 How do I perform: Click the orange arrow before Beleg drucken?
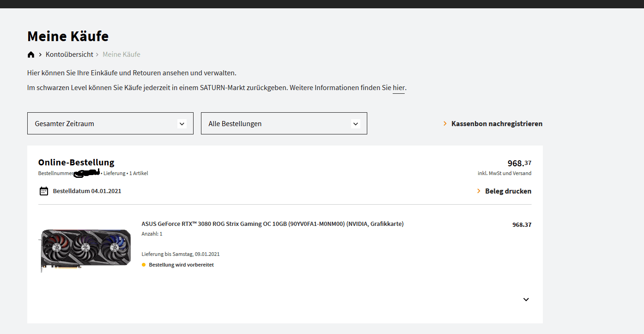(x=479, y=191)
